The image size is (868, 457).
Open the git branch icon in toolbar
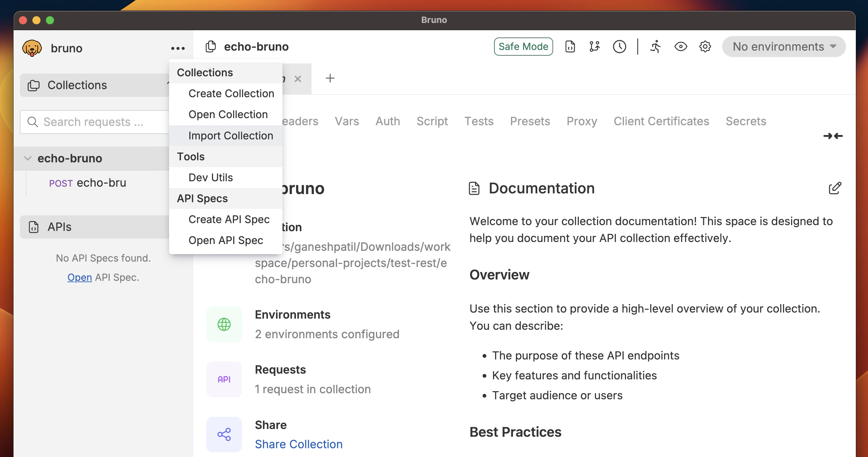pyautogui.click(x=594, y=47)
